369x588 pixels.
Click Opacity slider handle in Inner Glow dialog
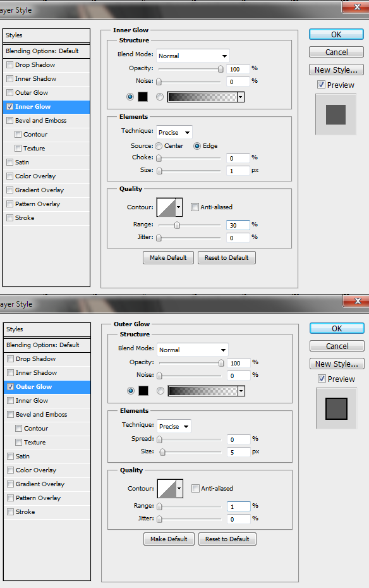tap(221, 69)
